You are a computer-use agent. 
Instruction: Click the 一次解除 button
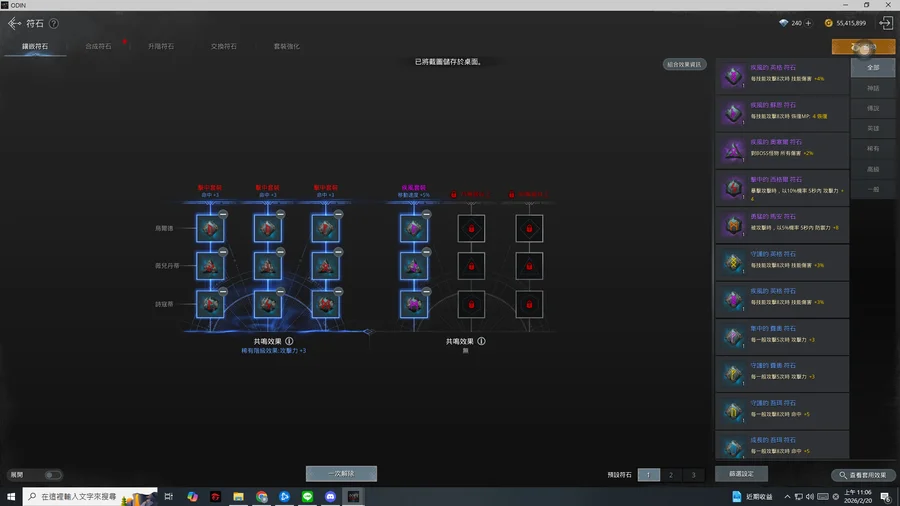point(341,474)
